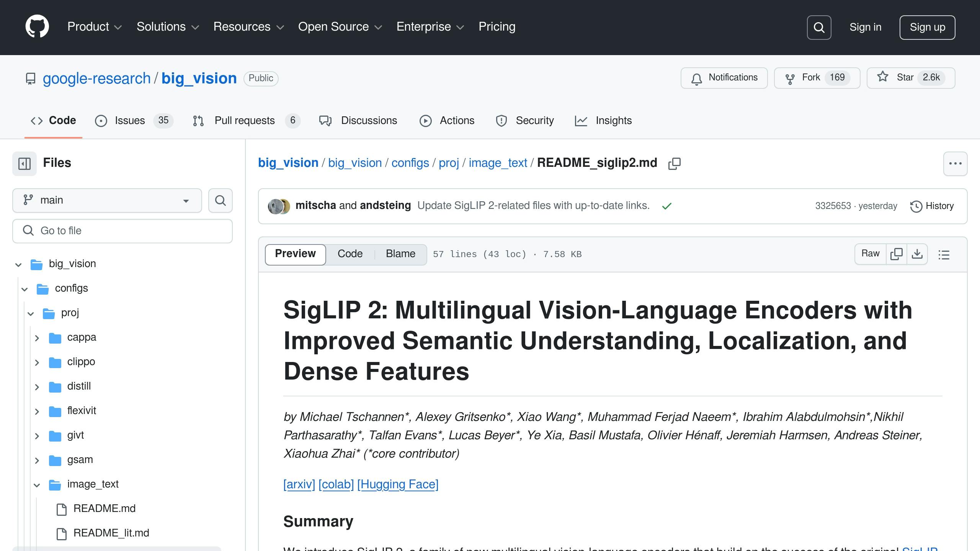
Task: Collapse the image_text folder chevron
Action: (37, 485)
